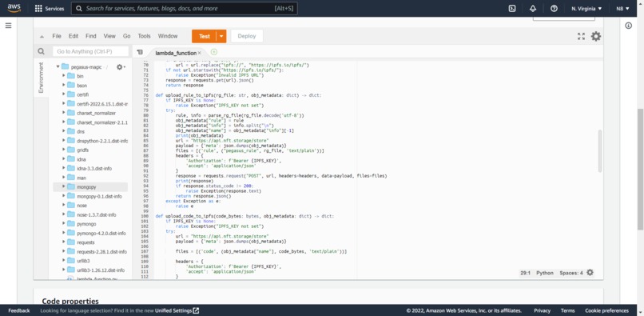This screenshot has height=316, width=644.
Task: Toggle fullscreen editor icon
Action: click(x=581, y=36)
